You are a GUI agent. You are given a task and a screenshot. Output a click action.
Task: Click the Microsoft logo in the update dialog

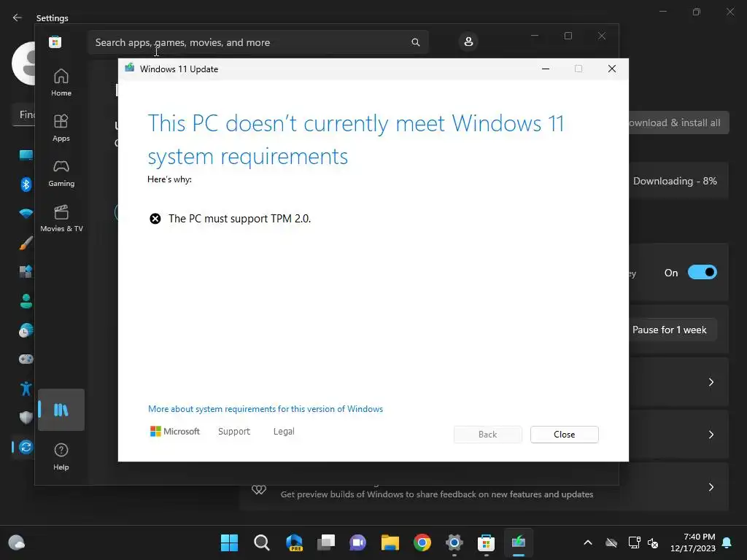[175, 432]
